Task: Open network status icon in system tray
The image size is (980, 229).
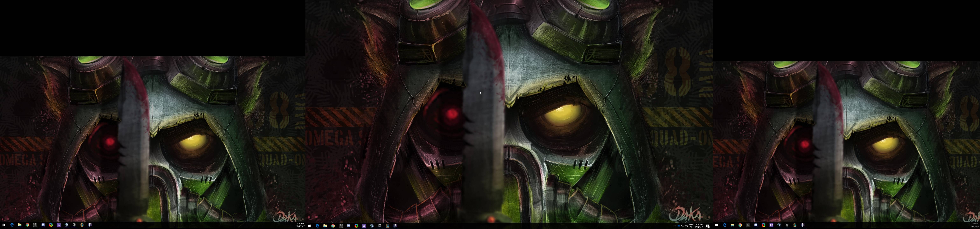Action: pos(683,226)
